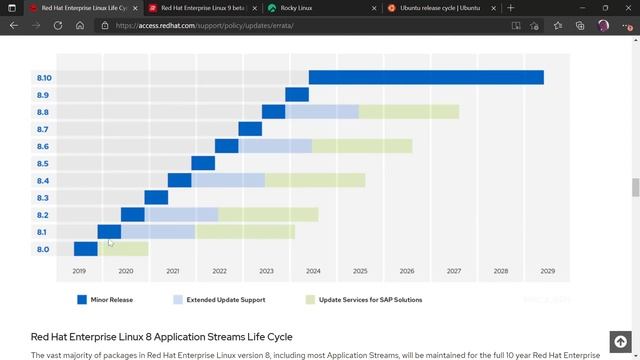Click the 8.6 row label

point(43,147)
